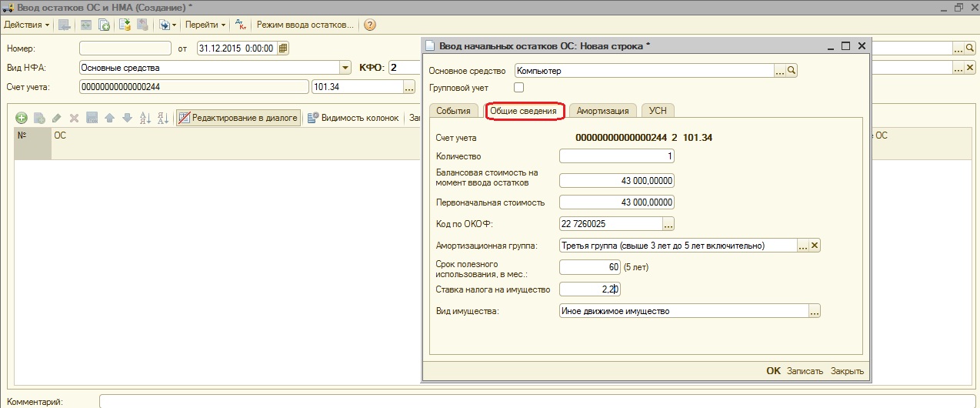
Task: Open help with the question mark icon
Action: pyautogui.click(x=370, y=25)
